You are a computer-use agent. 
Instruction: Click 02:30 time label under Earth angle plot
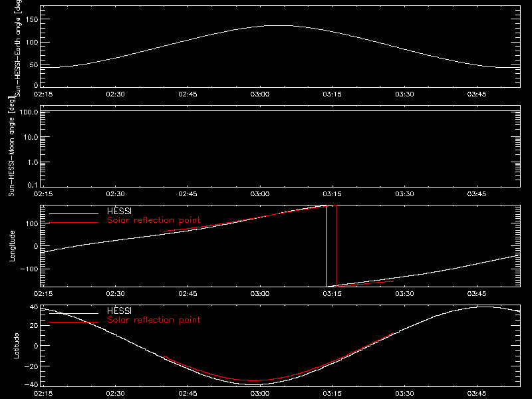pyautogui.click(x=115, y=94)
